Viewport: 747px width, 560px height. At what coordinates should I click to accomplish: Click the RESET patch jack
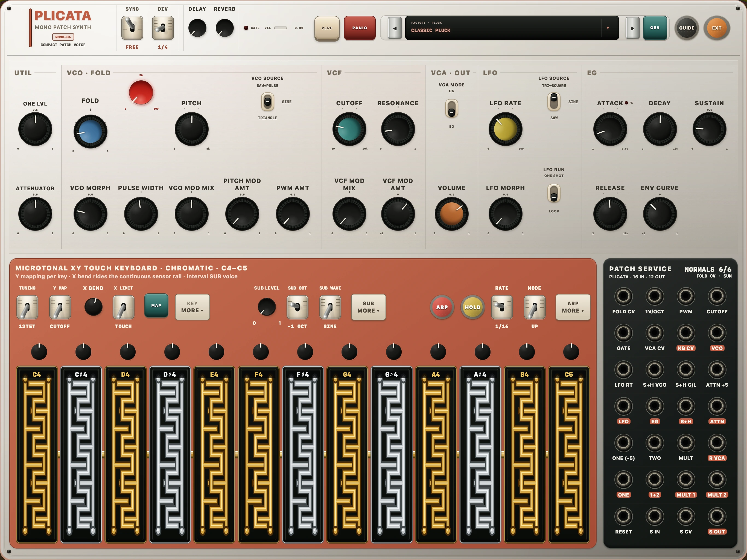(x=623, y=516)
